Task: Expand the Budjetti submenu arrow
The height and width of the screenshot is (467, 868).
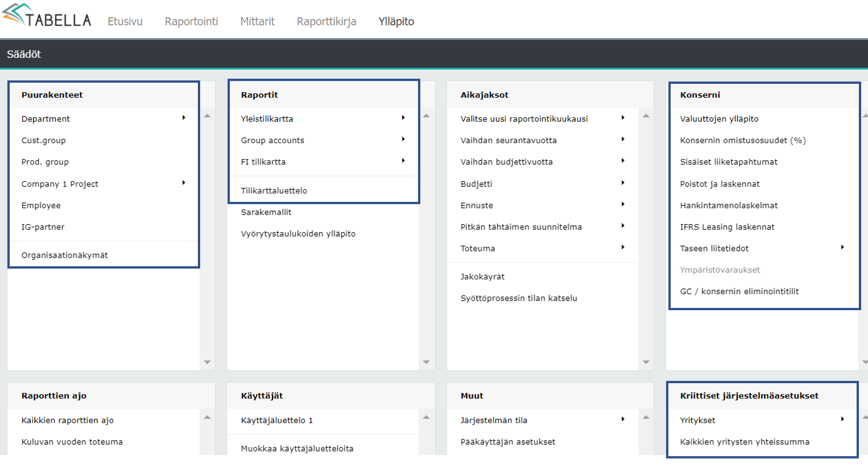Action: coord(623,183)
